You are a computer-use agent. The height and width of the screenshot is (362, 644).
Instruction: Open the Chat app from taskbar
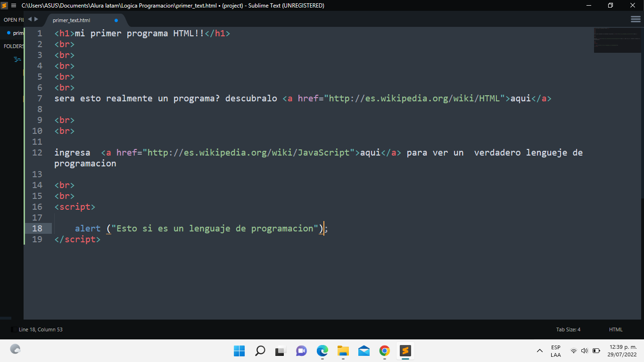[x=301, y=351]
